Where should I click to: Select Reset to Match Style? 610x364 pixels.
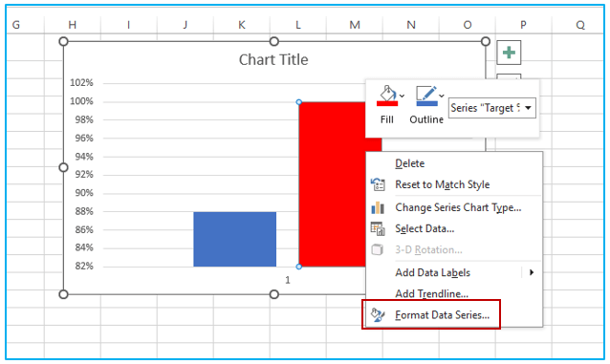pos(443,184)
